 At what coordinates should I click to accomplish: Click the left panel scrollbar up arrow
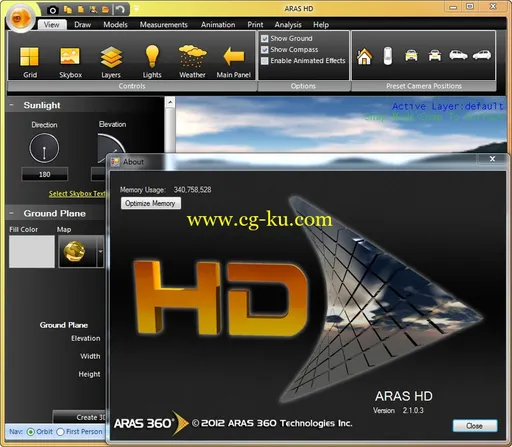[170, 102]
